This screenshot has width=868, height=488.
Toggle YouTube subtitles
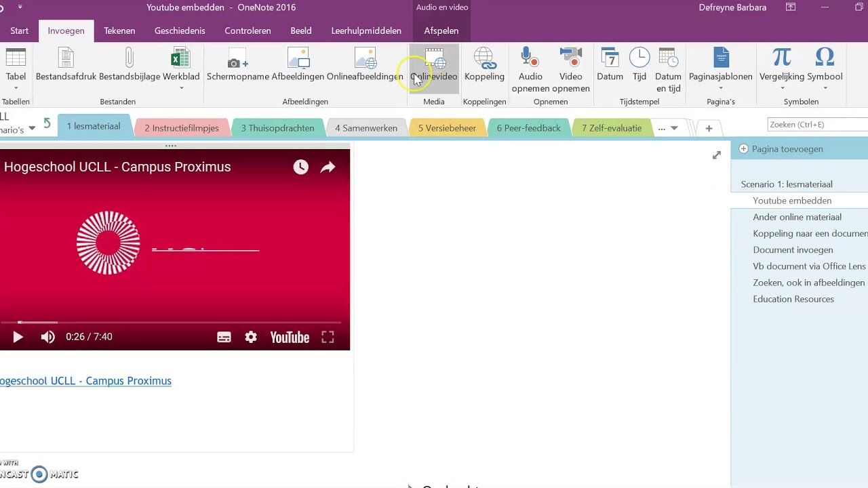(x=224, y=337)
